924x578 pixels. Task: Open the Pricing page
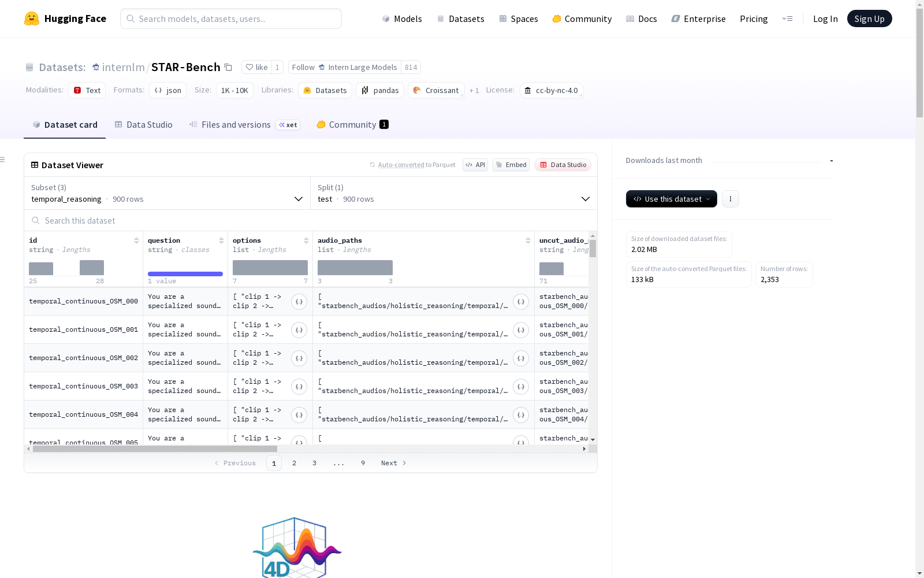(754, 18)
